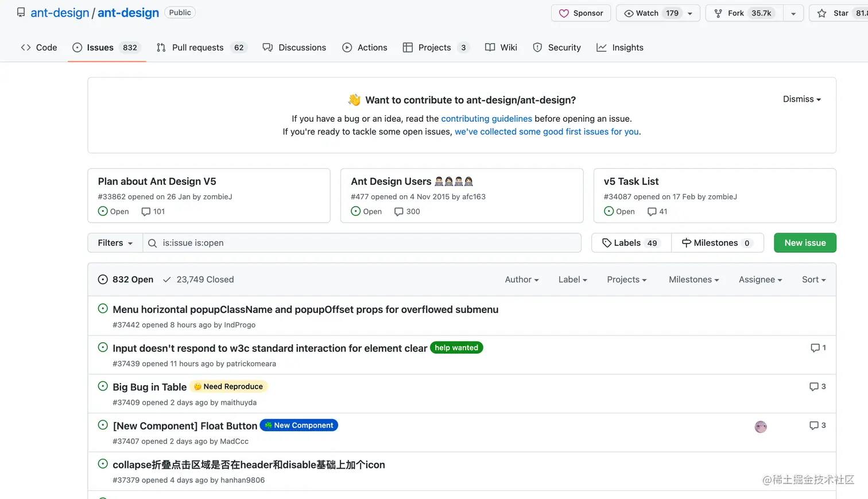Click assignee avatar on Float Button issue
Viewport: 868px width, 499px height.
(761, 427)
